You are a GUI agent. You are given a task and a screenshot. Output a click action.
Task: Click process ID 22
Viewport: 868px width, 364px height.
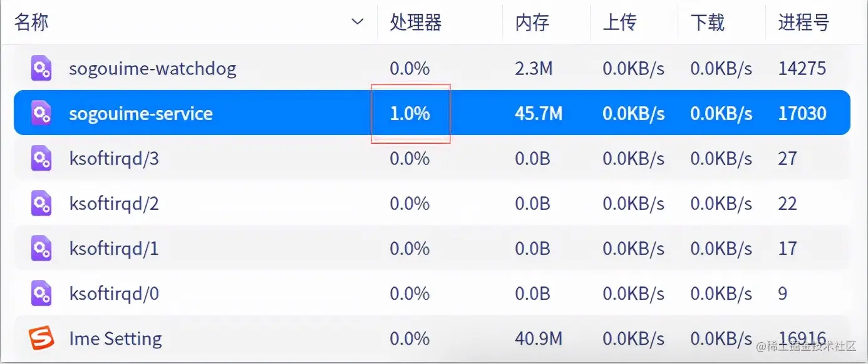[787, 203]
